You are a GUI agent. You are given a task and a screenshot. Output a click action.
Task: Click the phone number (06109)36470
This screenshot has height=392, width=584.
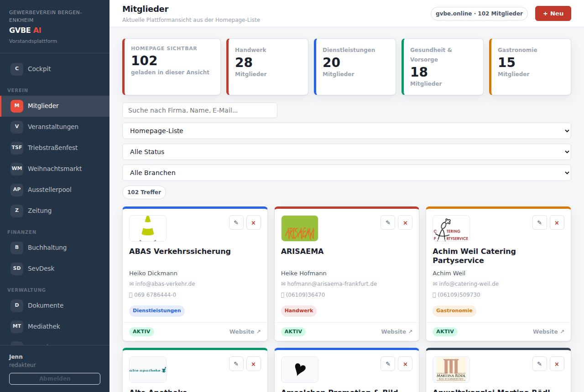point(306,295)
